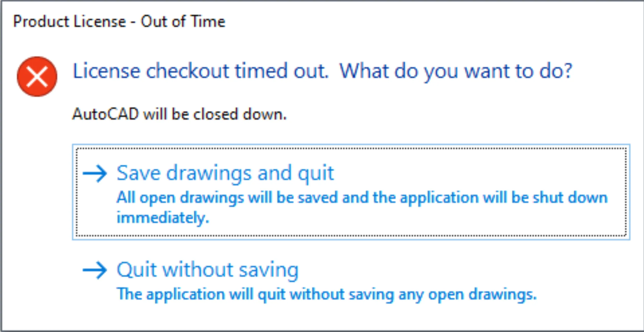Click the 'AutoCAD will be closed down.' message
This screenshot has height=332, width=644.
179,114
